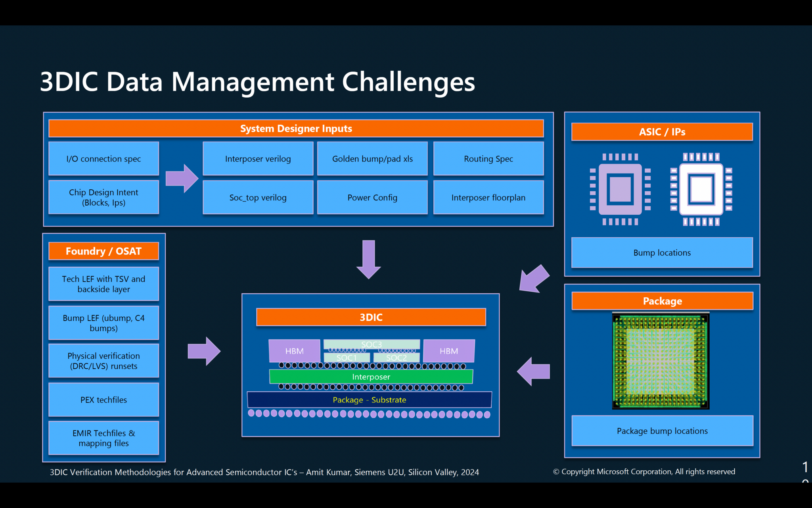Click the Package - Substrate bar
This screenshot has width=812, height=508.
[x=369, y=400]
